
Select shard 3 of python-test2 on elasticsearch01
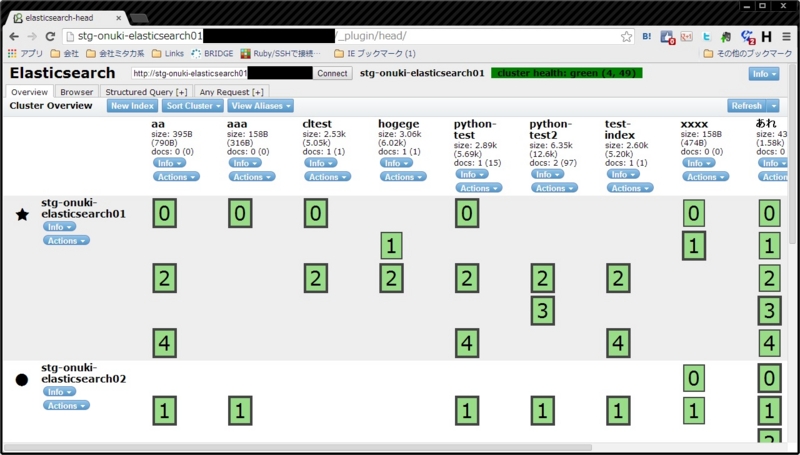[x=543, y=310]
